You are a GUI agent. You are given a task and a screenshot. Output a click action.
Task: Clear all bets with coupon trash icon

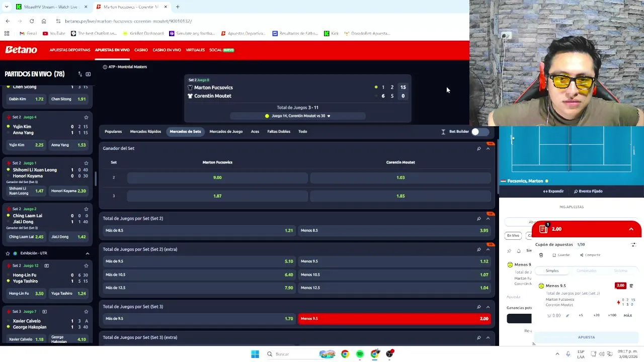pos(541,255)
